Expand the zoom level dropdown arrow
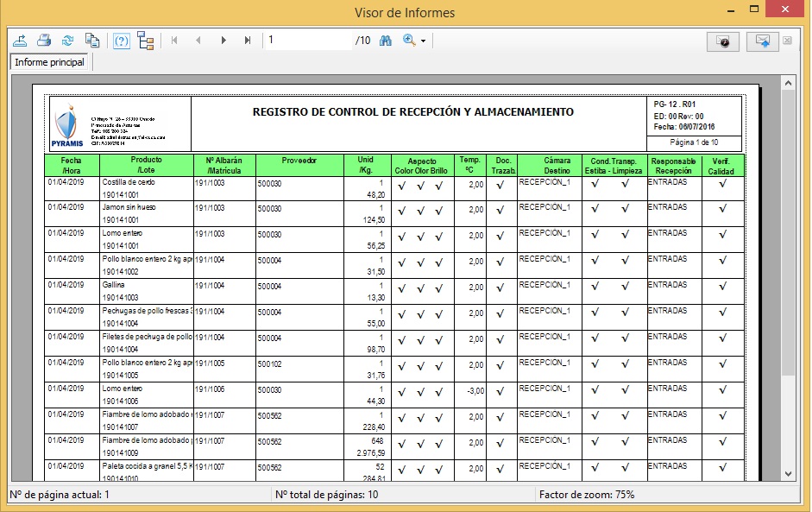Viewport: 812px width, 512px height. tap(423, 41)
